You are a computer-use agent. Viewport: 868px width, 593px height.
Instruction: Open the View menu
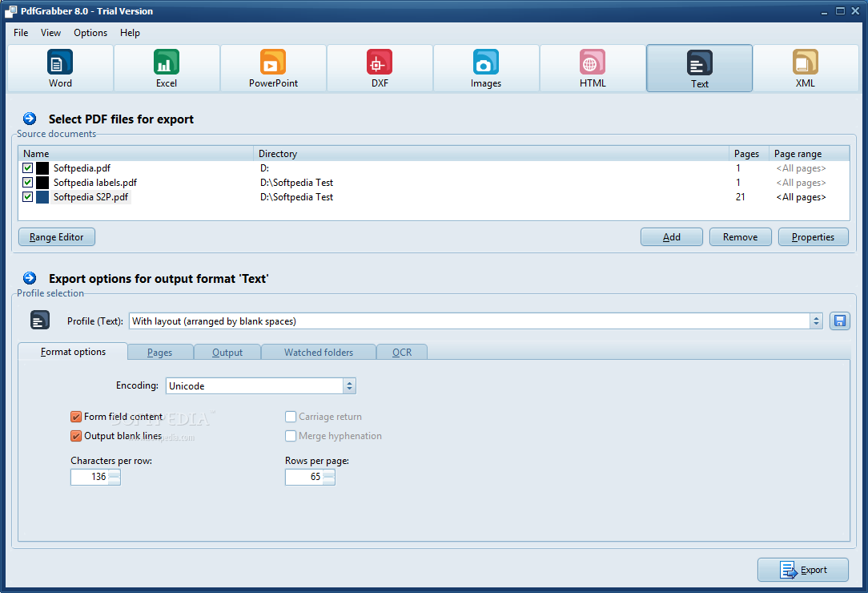coord(50,33)
